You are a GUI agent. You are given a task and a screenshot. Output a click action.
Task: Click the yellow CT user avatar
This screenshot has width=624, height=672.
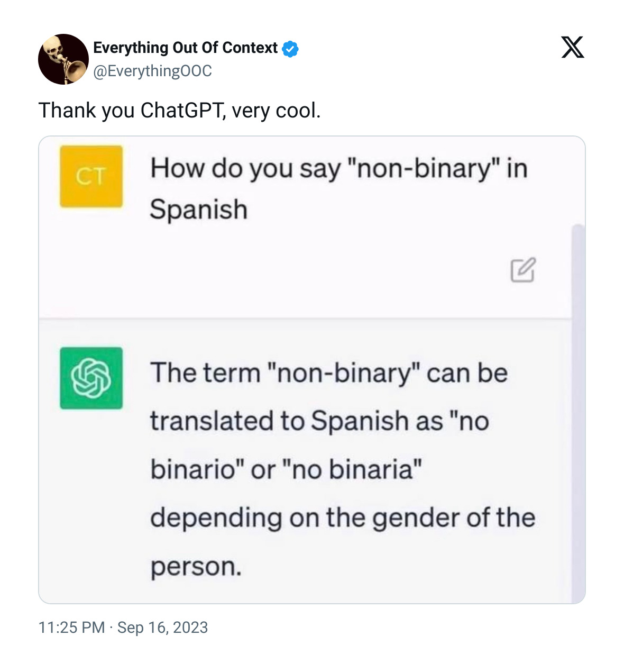(91, 176)
